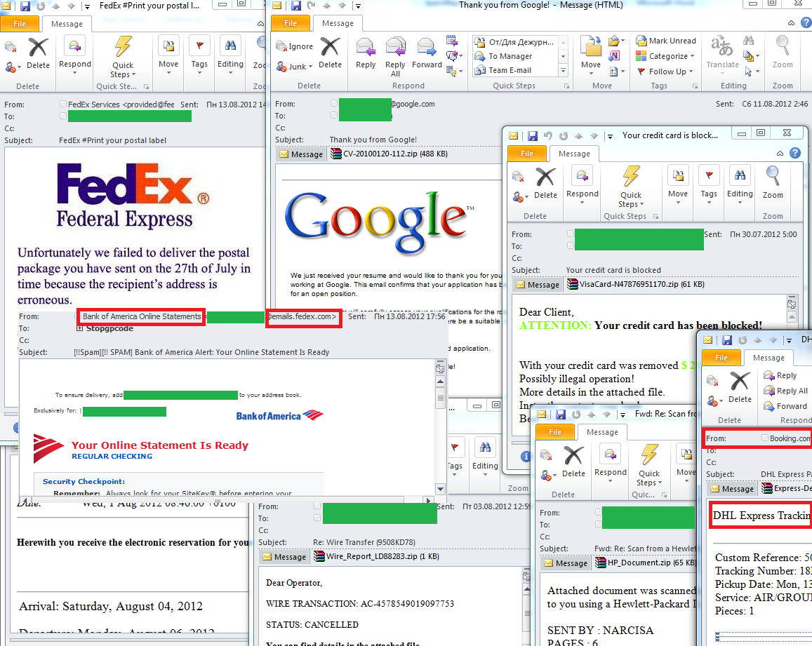Open File tab in DHL Express window

pos(721,358)
